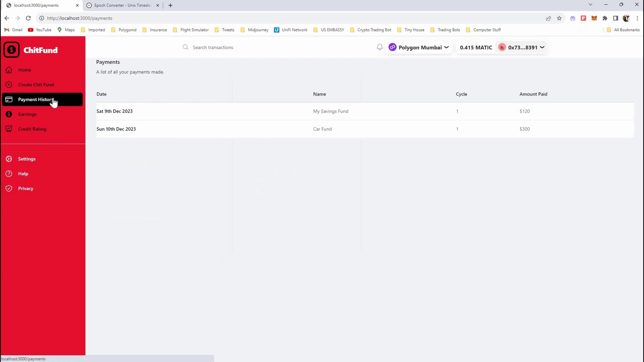The image size is (644, 362).
Task: Click the Earnings dollar coin icon
Action: (x=9, y=114)
